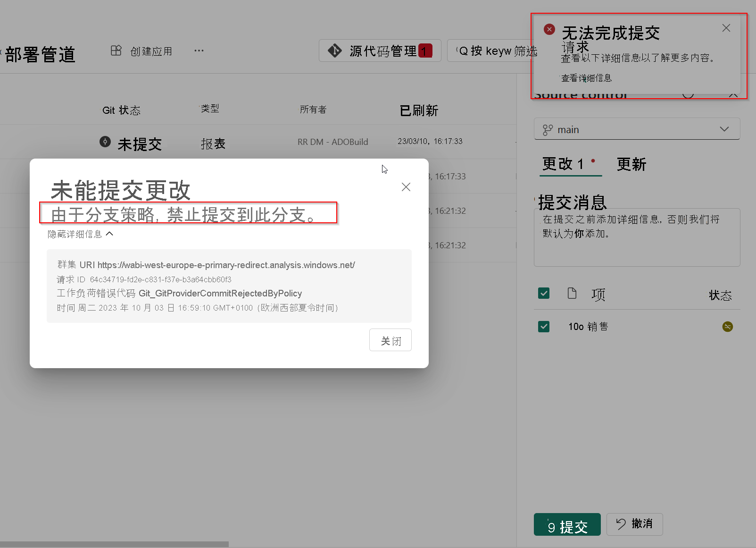Image resolution: width=756 pixels, height=548 pixels.
Task: Open 查看详细信息 in the notification
Action: pos(586,78)
